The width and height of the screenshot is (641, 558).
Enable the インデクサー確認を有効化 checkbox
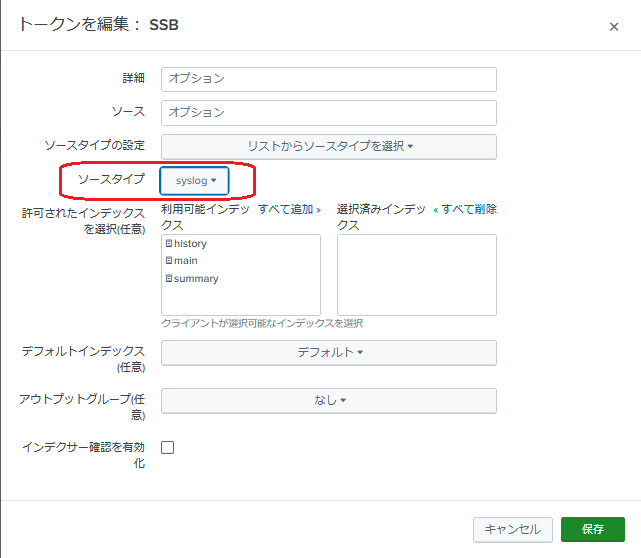tap(168, 447)
